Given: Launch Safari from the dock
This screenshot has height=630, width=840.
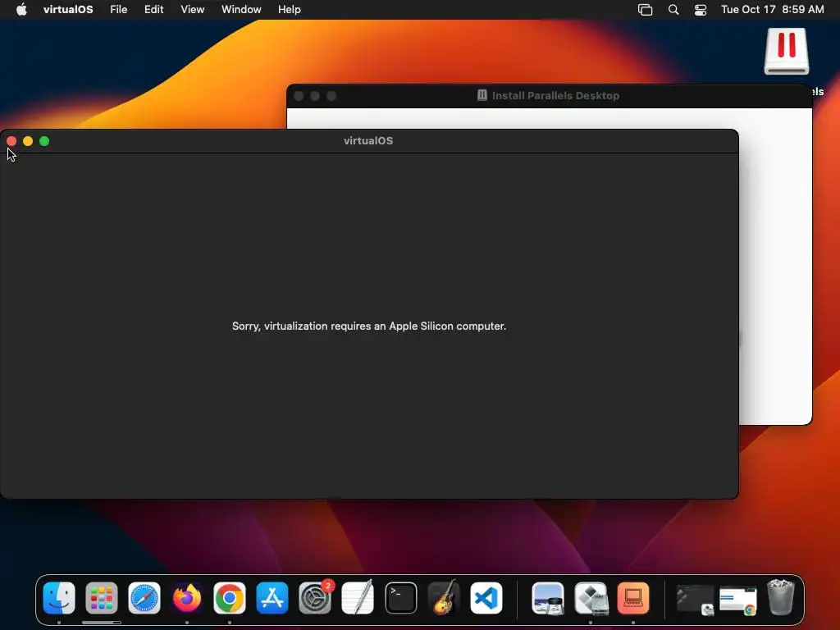Looking at the screenshot, I should [144, 598].
